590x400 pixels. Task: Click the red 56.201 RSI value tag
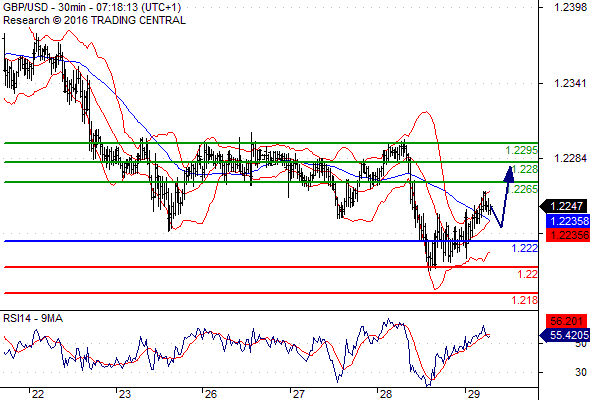[567, 321]
